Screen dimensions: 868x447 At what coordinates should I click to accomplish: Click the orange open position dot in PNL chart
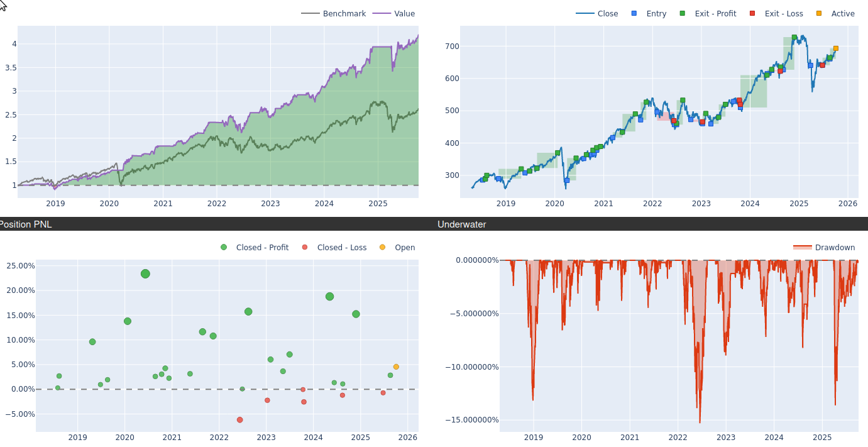tap(396, 367)
